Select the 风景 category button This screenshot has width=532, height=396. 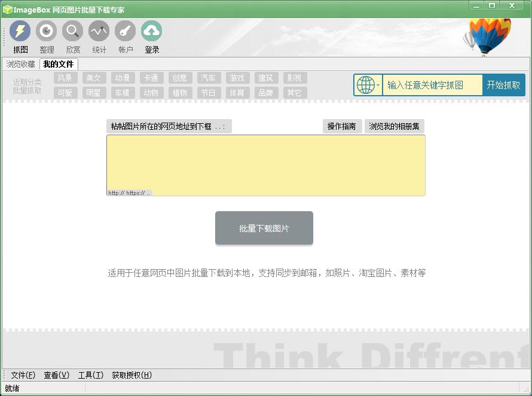[x=65, y=77]
